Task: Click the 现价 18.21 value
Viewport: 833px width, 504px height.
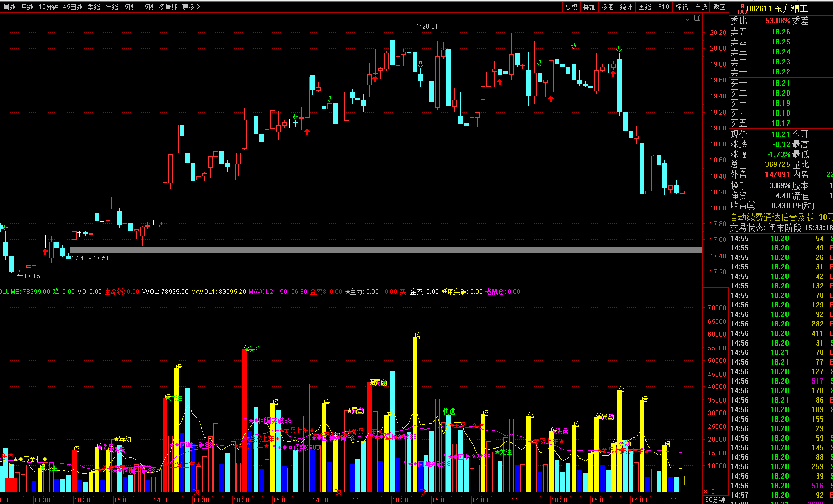Action: pyautogui.click(x=780, y=134)
